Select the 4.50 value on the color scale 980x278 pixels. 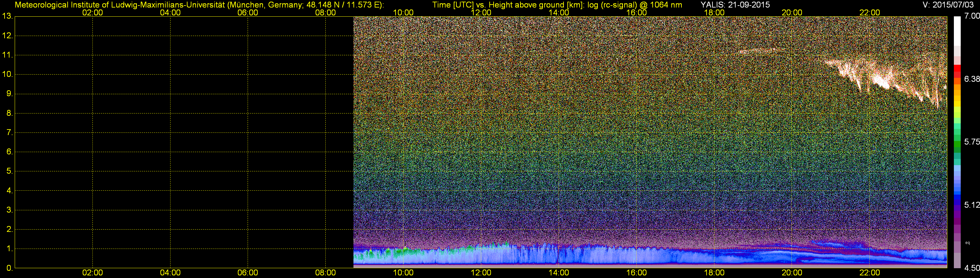pos(972,268)
